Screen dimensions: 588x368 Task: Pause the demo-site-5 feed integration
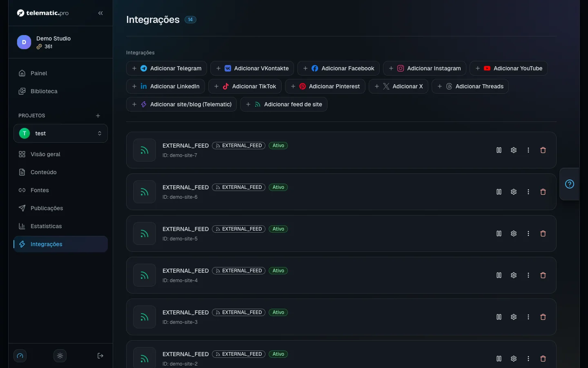pos(499,233)
